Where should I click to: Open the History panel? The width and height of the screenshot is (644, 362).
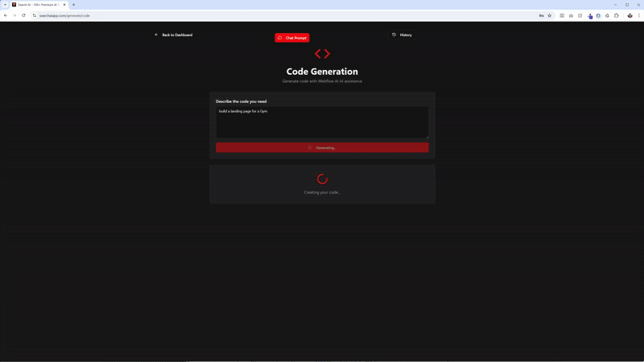[x=402, y=35]
